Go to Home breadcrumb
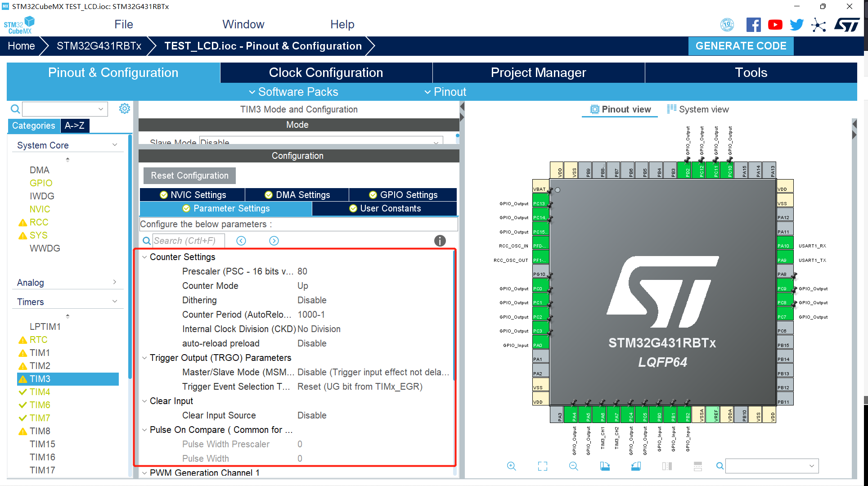 (21, 46)
